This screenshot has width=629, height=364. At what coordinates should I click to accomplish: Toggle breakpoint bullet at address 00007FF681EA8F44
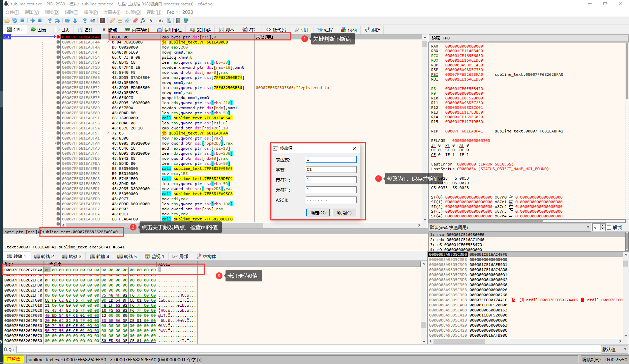click(58, 42)
